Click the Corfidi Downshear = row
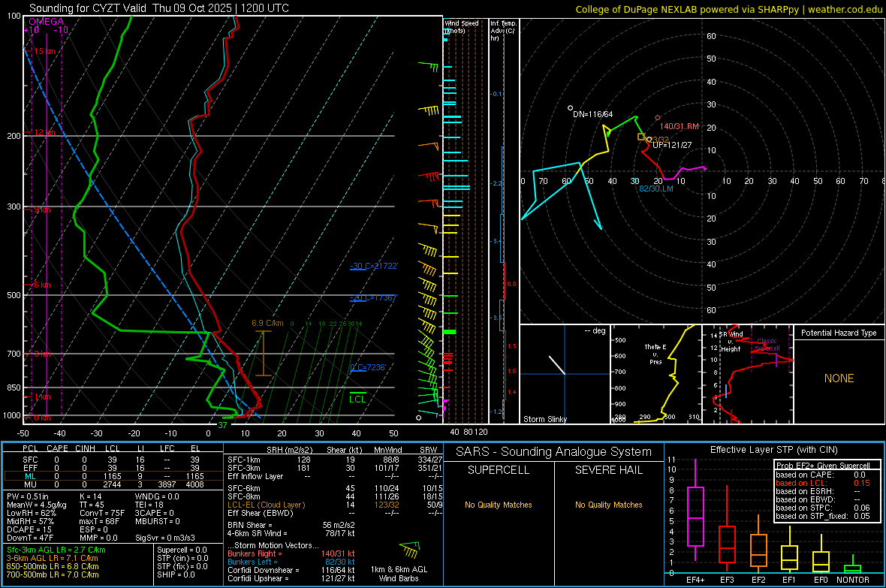The image size is (886, 588). (291, 570)
